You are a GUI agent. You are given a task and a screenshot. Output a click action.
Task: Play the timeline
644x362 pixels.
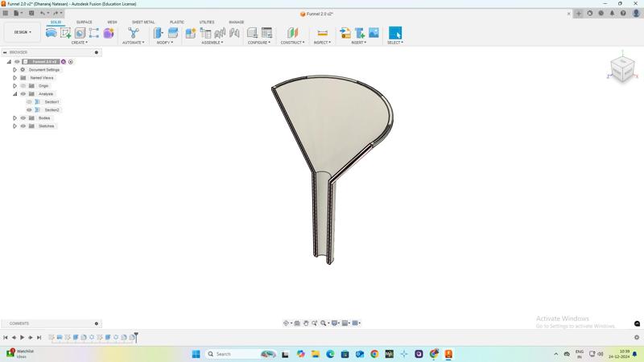coord(23,337)
